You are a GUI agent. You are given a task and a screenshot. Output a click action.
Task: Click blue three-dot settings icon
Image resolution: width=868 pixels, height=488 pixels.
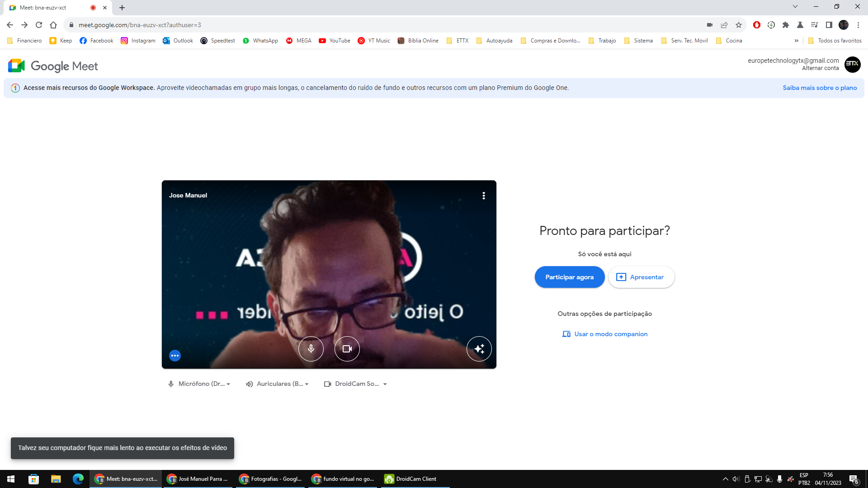(x=175, y=355)
